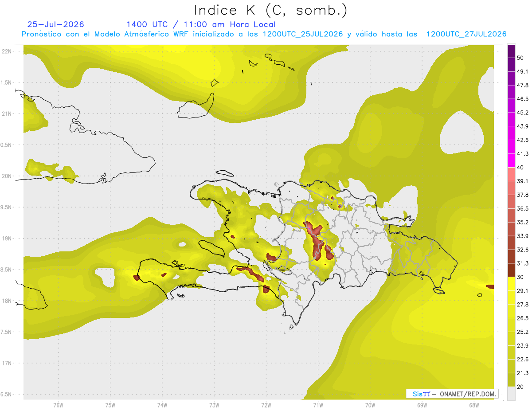
Task: Click the '18N' latitude label
Action: pos(7,301)
